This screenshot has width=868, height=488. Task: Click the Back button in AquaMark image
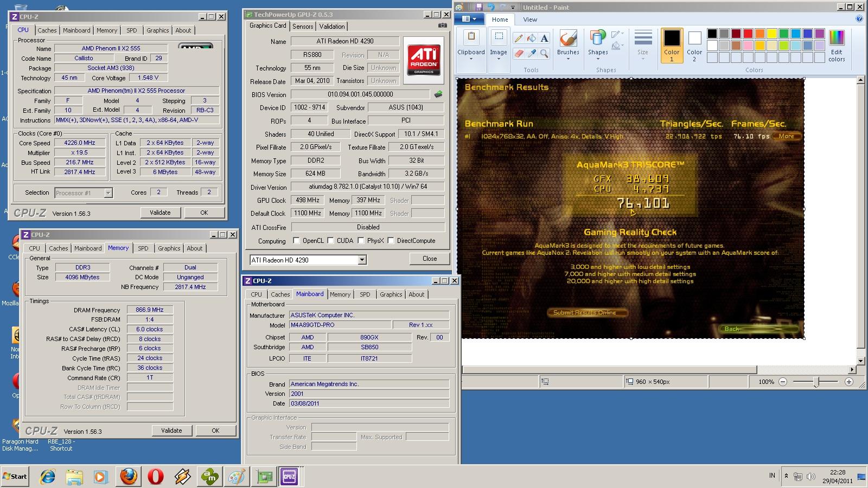coord(758,329)
